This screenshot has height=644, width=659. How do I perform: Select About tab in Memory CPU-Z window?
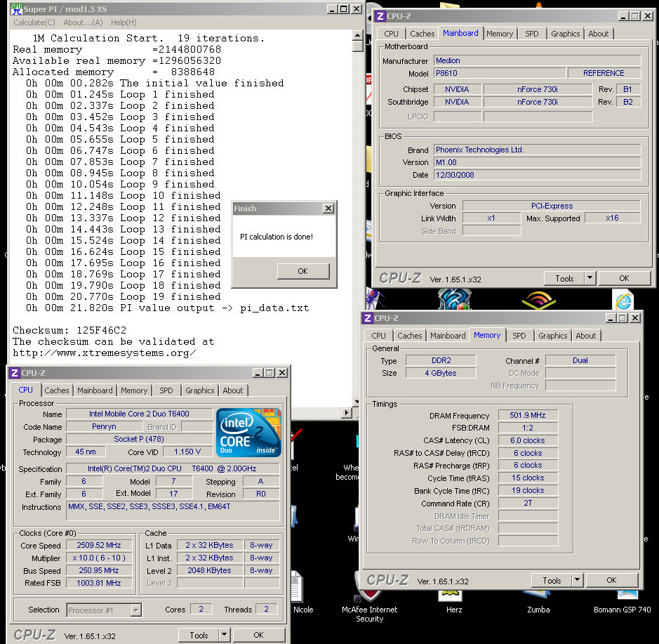tap(585, 336)
